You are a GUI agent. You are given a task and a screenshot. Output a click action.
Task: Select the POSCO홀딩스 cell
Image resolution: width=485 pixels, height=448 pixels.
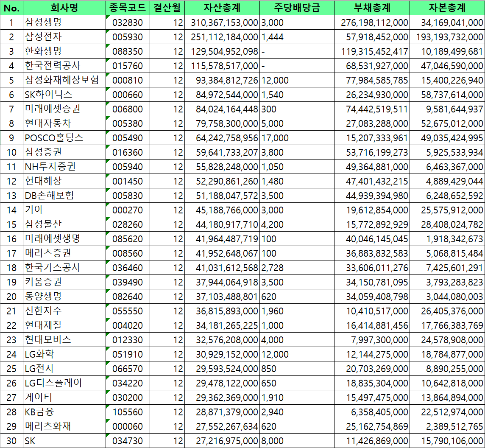coord(64,138)
